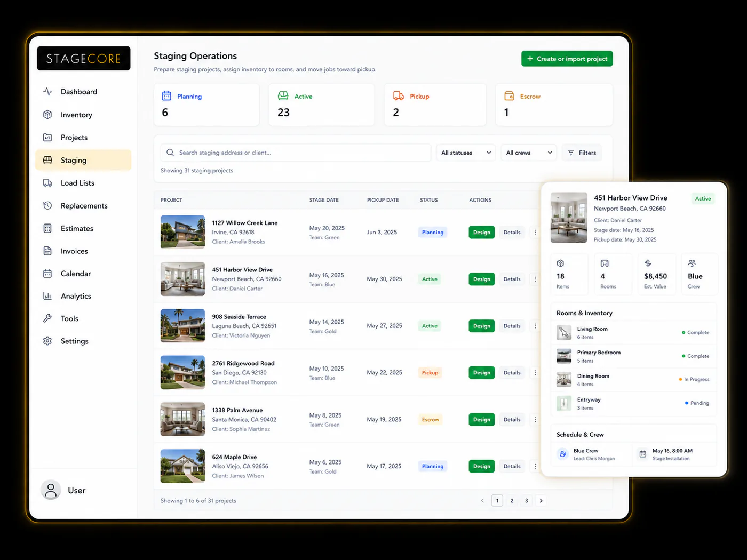The image size is (747, 560).
Task: Open Design for 908 Seaside Terrace
Action: coord(482,326)
